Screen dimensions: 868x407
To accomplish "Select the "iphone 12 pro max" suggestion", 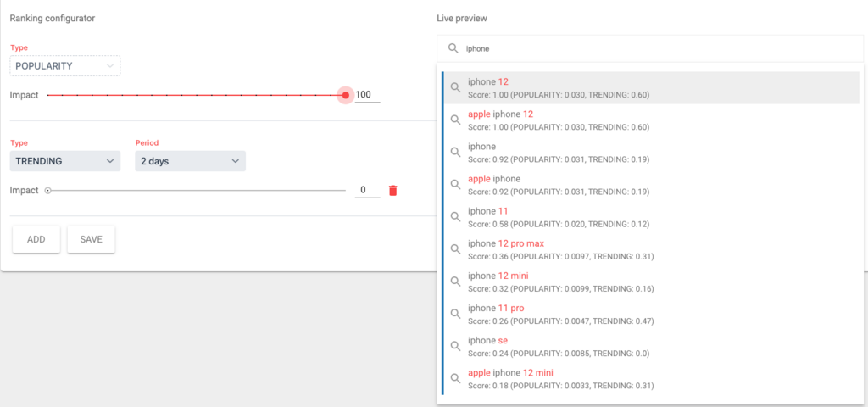I will click(x=652, y=249).
